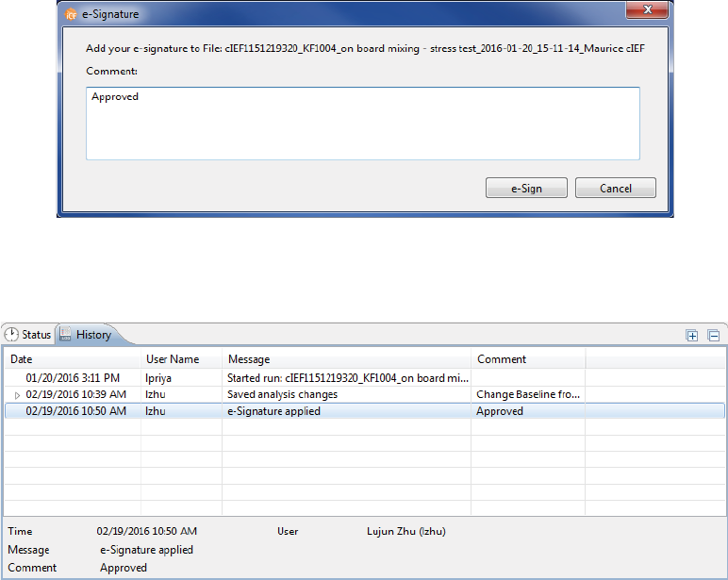Screen dimensions: 728x580
Task: Click the Time value in the details pane
Action: coord(147,531)
